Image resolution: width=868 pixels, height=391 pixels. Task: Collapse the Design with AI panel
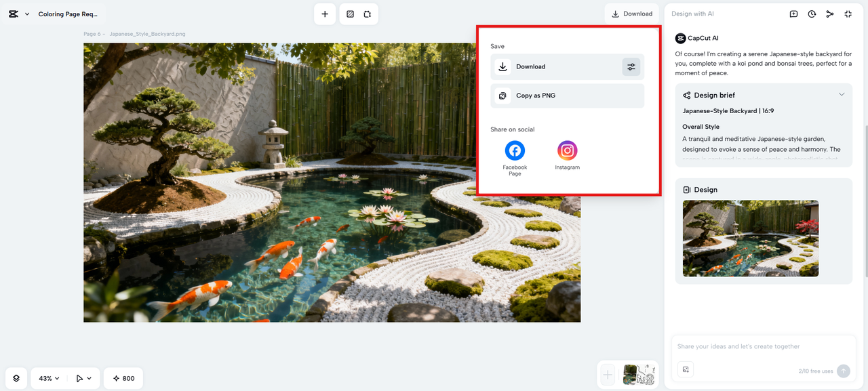[x=848, y=14]
